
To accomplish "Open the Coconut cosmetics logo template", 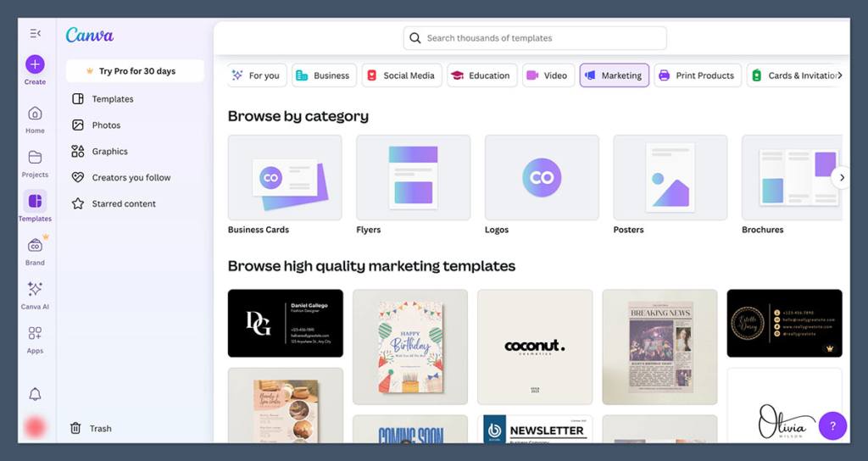I will point(534,347).
